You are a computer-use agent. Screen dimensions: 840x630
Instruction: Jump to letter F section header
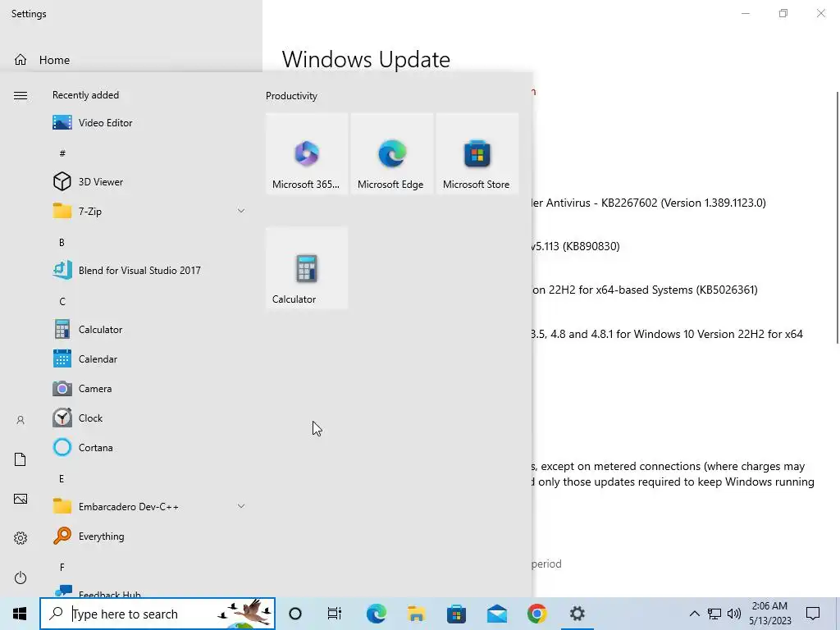[x=62, y=567]
